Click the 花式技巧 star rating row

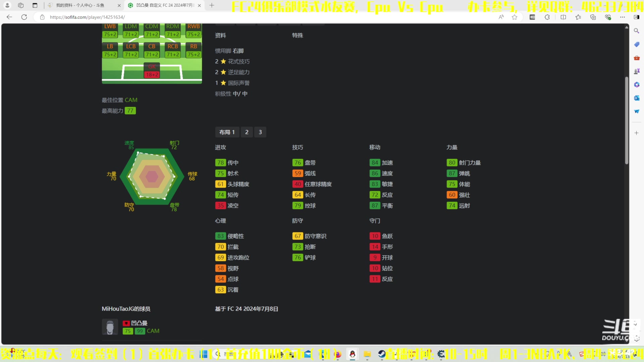pos(232,62)
